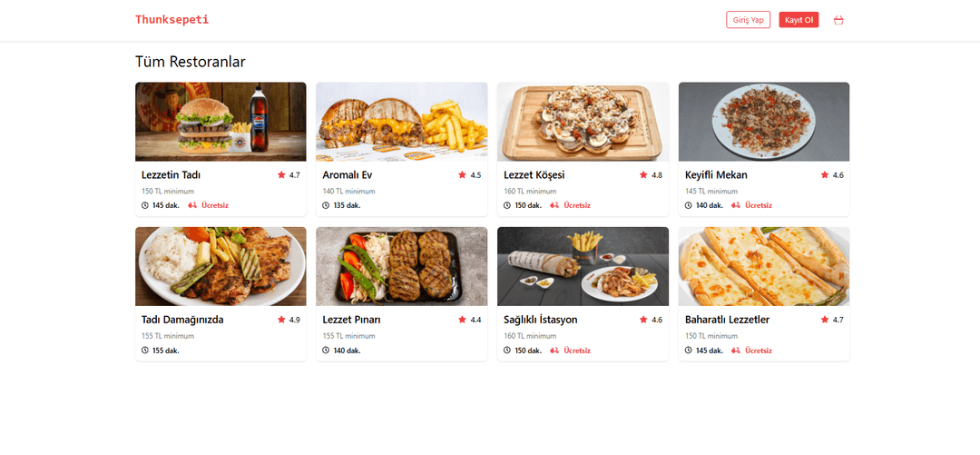980x455 pixels.
Task: Open the Lezzetin Tadı burger photo
Action: pyautogui.click(x=220, y=122)
